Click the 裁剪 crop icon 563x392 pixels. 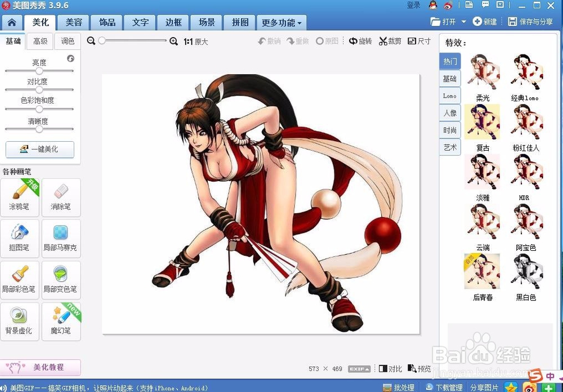[x=390, y=41]
